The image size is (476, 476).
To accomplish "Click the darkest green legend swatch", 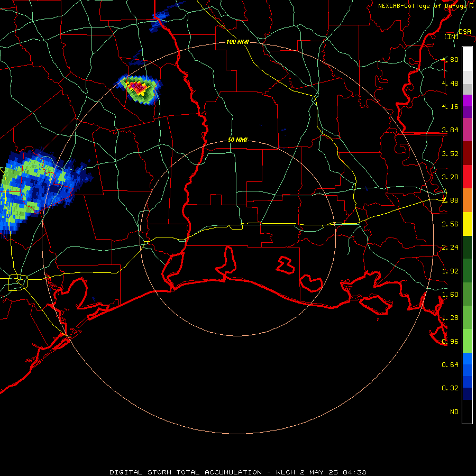I will (467, 247).
